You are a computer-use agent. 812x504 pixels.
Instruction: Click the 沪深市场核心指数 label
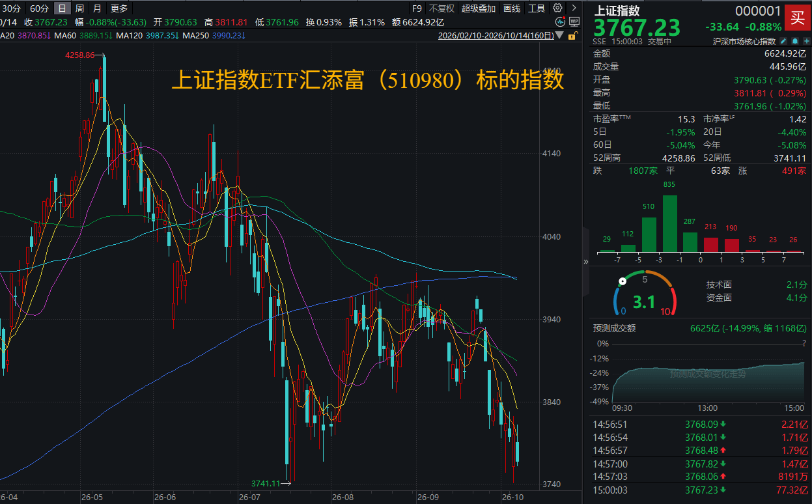744,41
